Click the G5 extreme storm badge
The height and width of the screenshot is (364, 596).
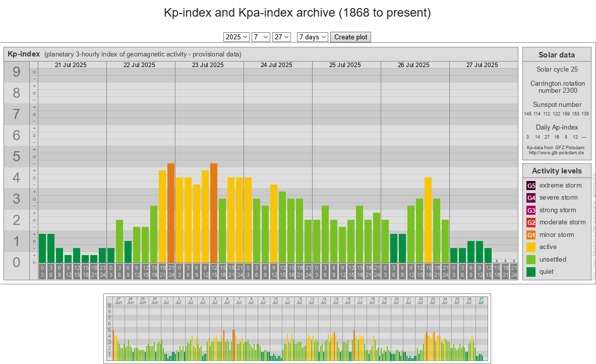531,186
